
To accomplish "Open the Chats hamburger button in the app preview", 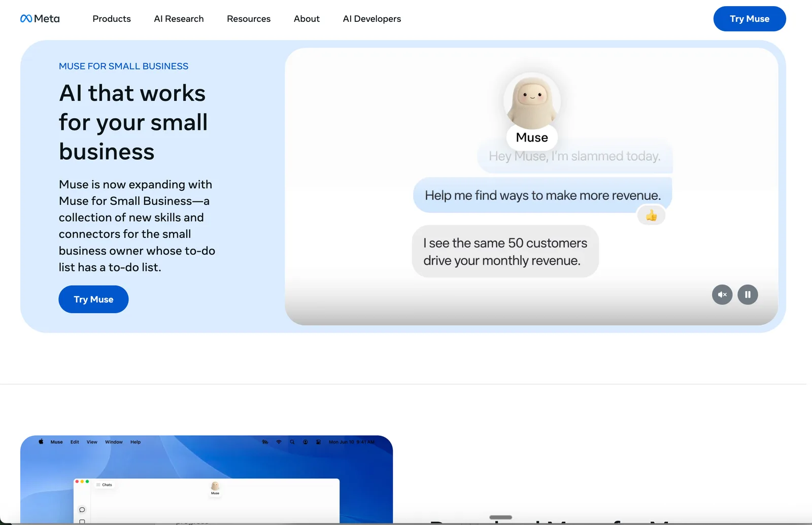I will point(104,485).
